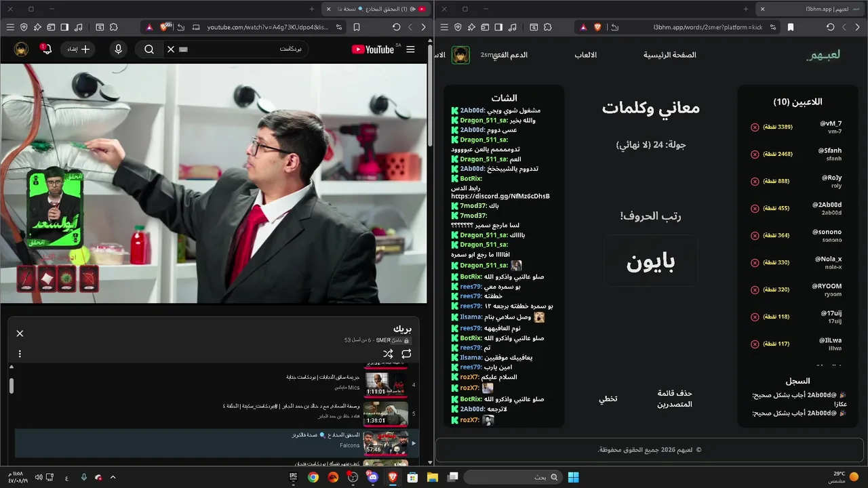This screenshot has width=868, height=488.
Task: Play playlist video with 1:11:01 duration
Action: 386,384
